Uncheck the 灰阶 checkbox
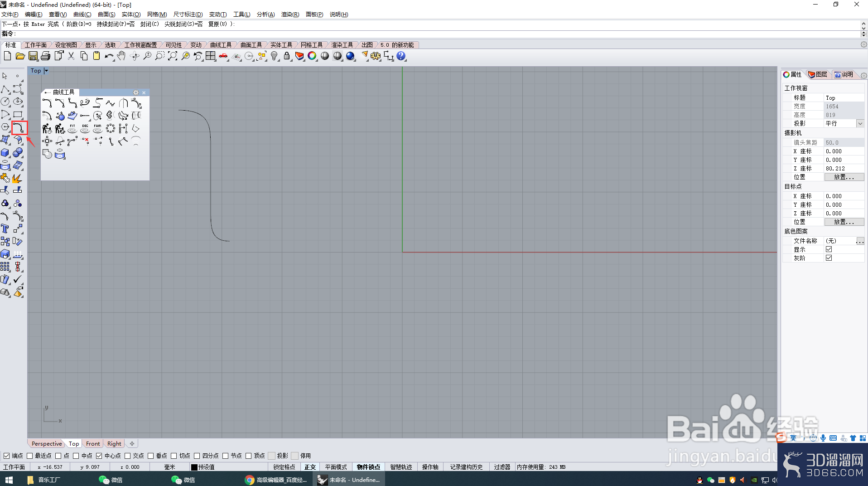The height and width of the screenshot is (486, 868). coord(829,258)
